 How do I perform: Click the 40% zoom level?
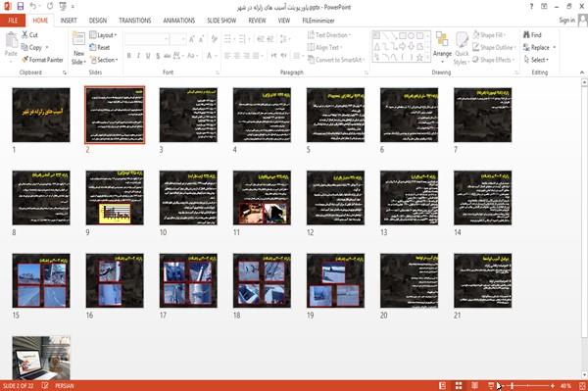565,385
